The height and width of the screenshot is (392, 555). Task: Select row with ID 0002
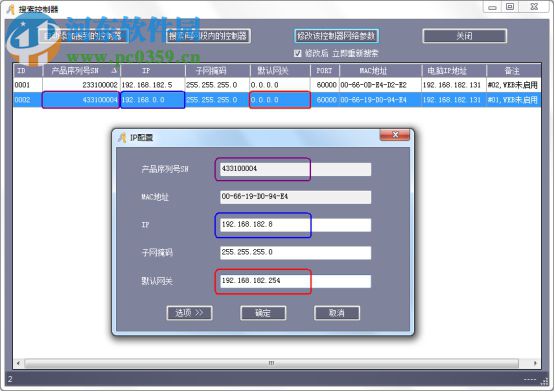pos(277,100)
